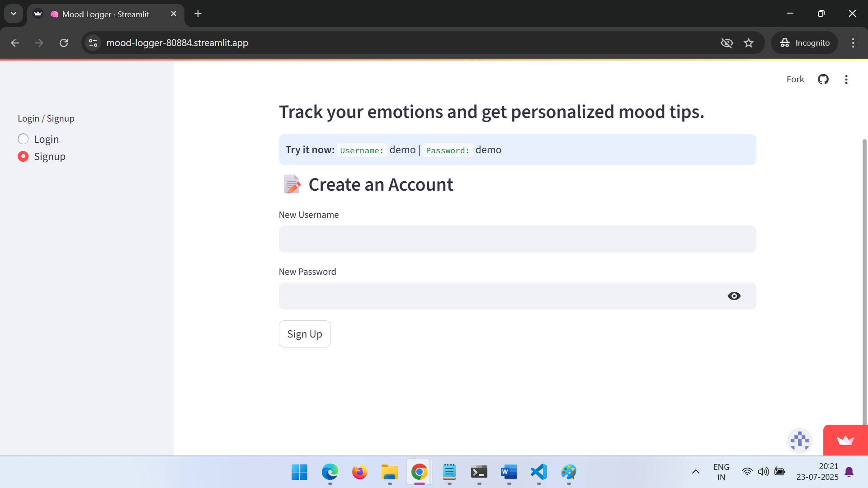Screen dimensions: 868x488
Task: Reload the Mood Logger page
Action: (x=64, y=43)
